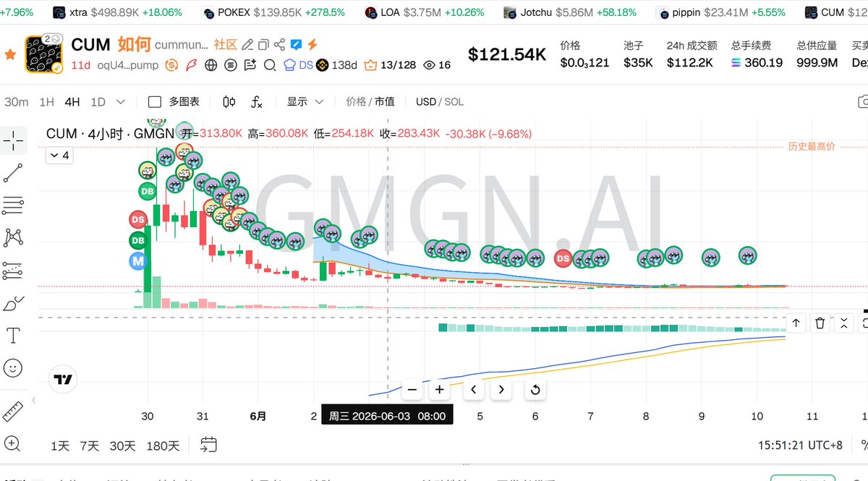
Task: Click the Binance 138d badge
Action: tap(337, 65)
